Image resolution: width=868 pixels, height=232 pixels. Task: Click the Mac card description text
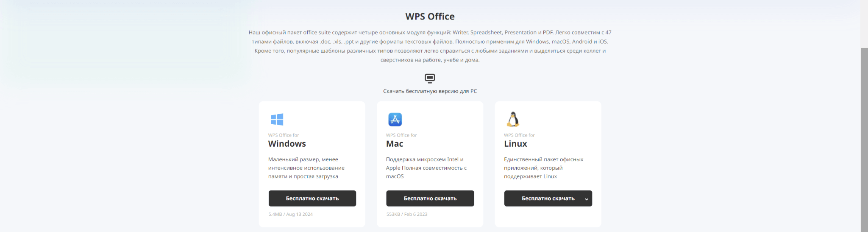(x=426, y=168)
